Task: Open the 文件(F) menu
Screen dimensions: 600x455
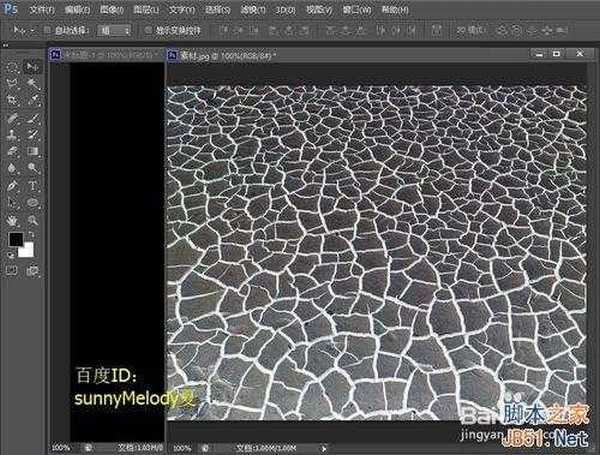Action: (x=43, y=9)
